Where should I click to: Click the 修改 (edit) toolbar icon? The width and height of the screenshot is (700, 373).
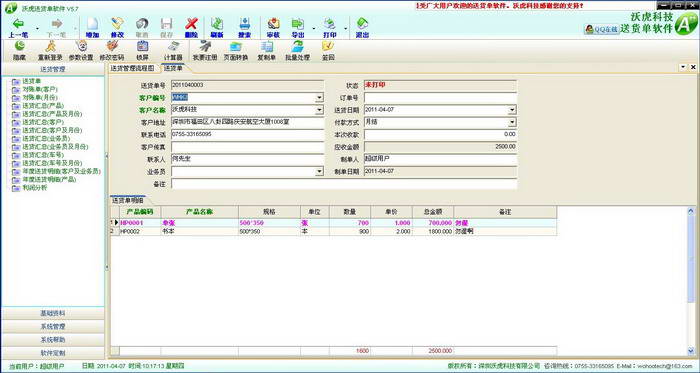pyautogui.click(x=117, y=28)
